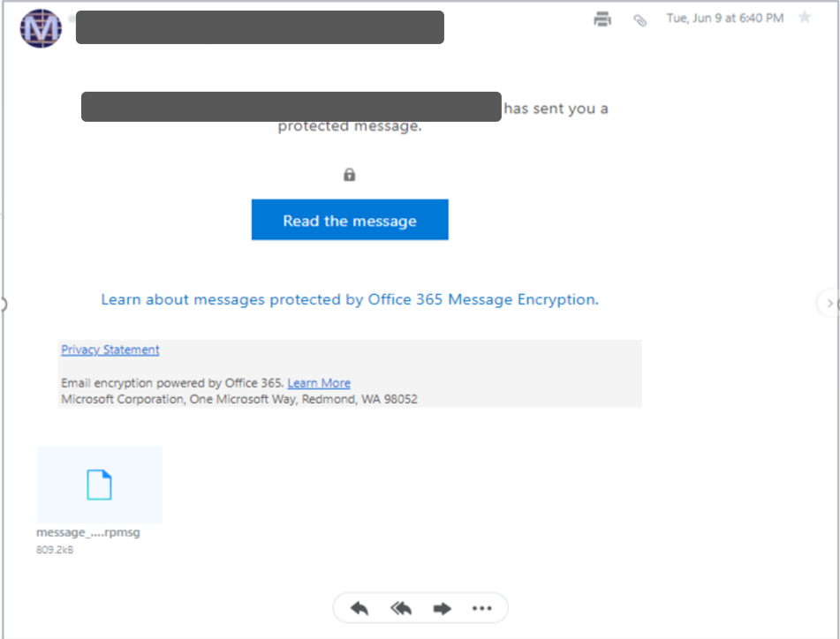Click the attachment file name message_....rpmsg
Viewport: 840px width, 639px height.
tap(87, 532)
